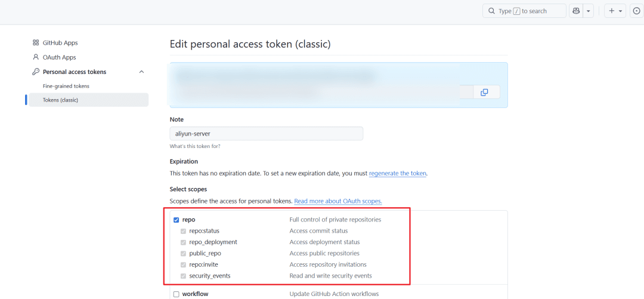Enable the workflow scope checkbox
Image resolution: width=644 pixels, height=299 pixels.
tap(176, 294)
